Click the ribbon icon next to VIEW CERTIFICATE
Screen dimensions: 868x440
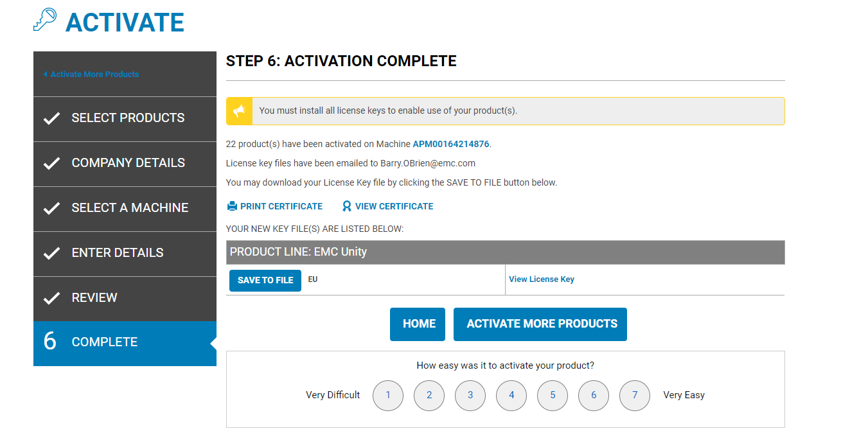[346, 206]
